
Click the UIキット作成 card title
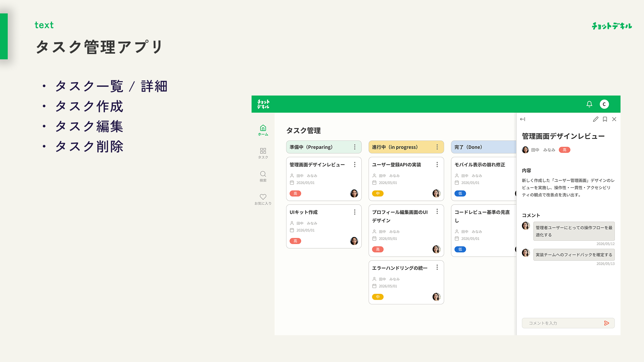pyautogui.click(x=304, y=212)
